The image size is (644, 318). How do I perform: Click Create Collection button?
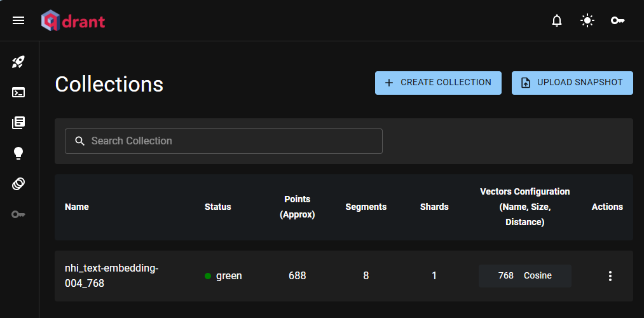438,83
